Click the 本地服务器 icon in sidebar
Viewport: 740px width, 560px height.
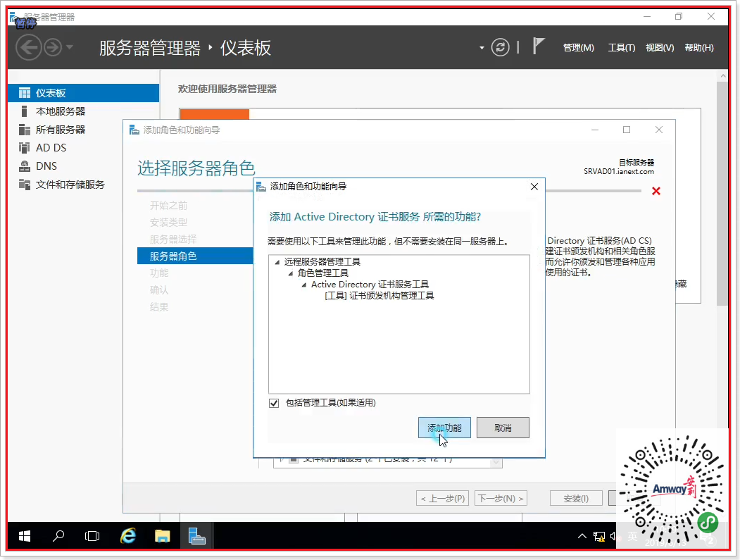pyautogui.click(x=24, y=111)
